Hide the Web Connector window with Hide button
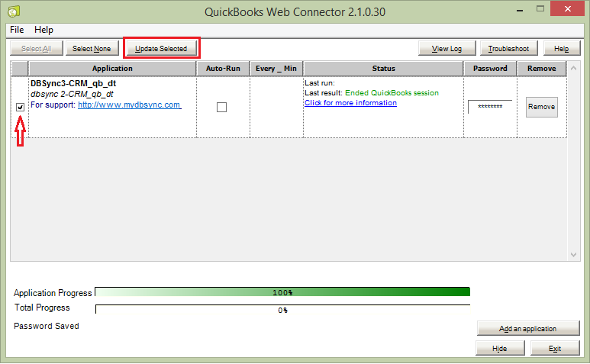The width and height of the screenshot is (590, 364). click(x=499, y=348)
